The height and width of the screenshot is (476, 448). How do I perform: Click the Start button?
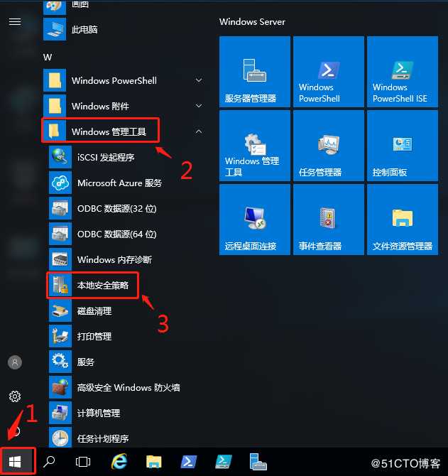(x=15, y=462)
